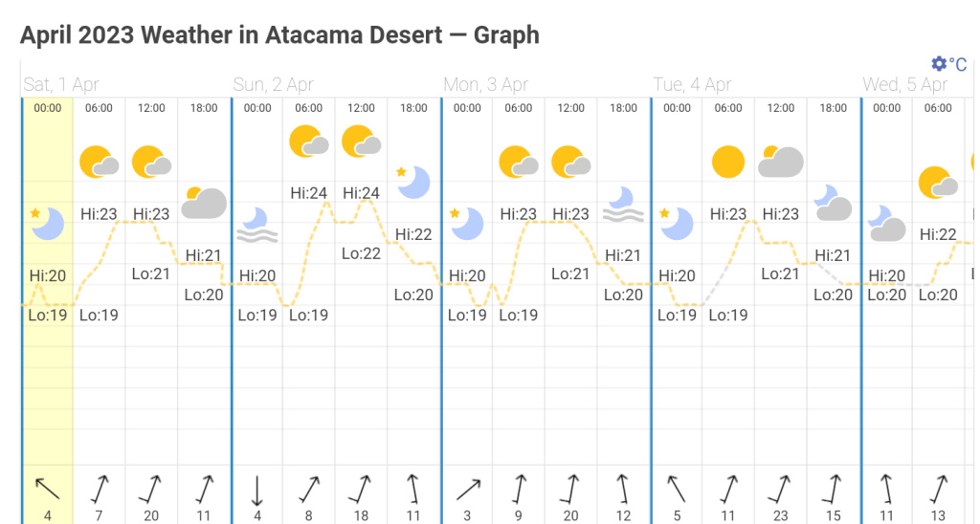Click mostly cloudy icon on Tuesday 12:00
The image size is (980, 524).
tap(780, 162)
